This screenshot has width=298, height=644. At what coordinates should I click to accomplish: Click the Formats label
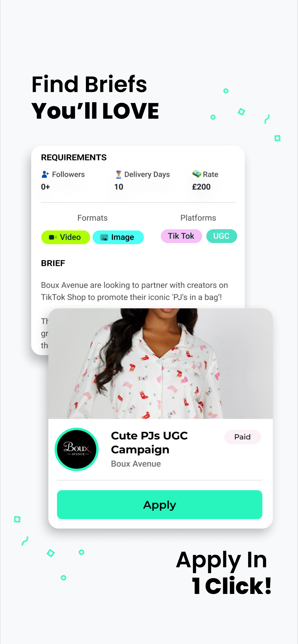click(x=92, y=218)
